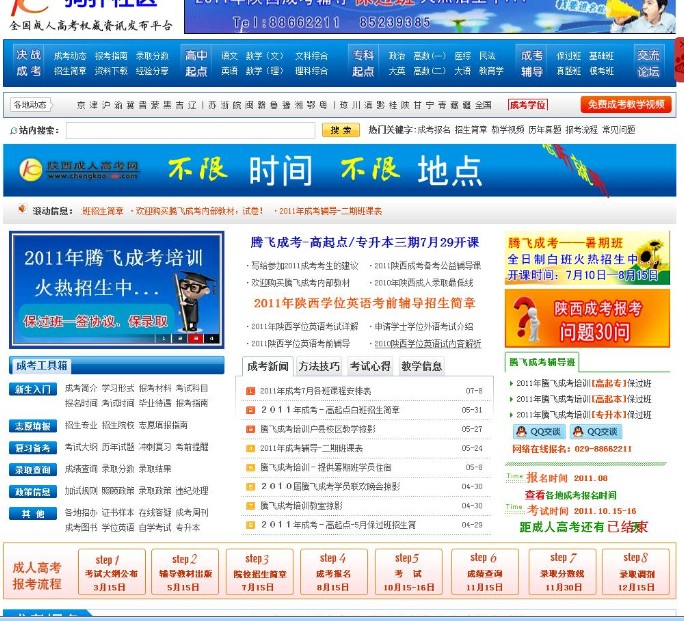Open 高数(一) under 专科起点

coord(429,56)
